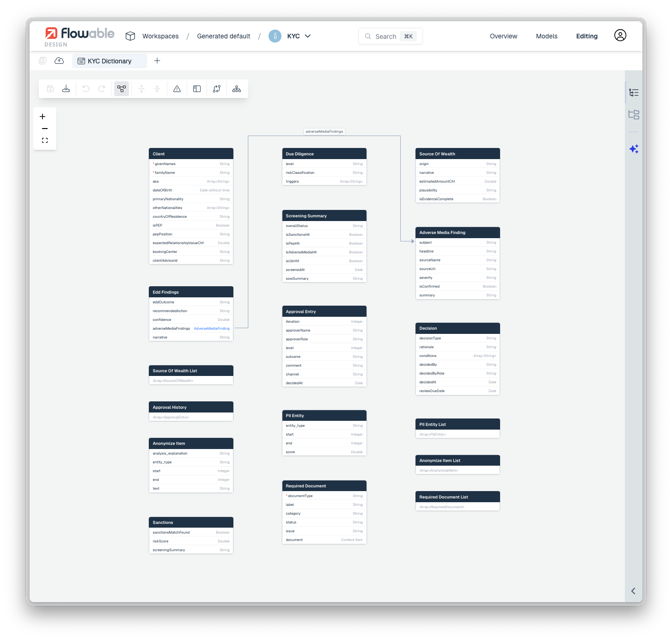Click the hierarchy auto-layout icon

point(237,89)
